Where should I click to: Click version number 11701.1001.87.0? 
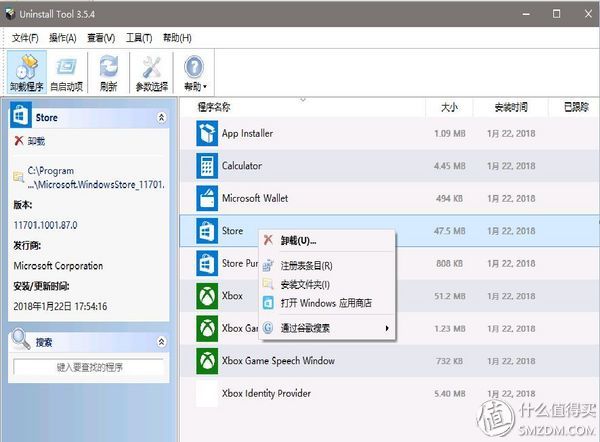(x=45, y=225)
